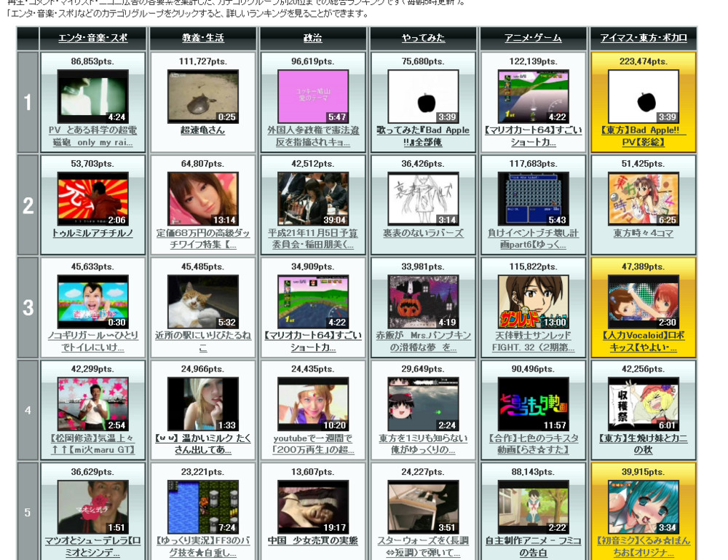
Task: Click the 平成21年11月5日予算委員会 link
Action: point(313,239)
